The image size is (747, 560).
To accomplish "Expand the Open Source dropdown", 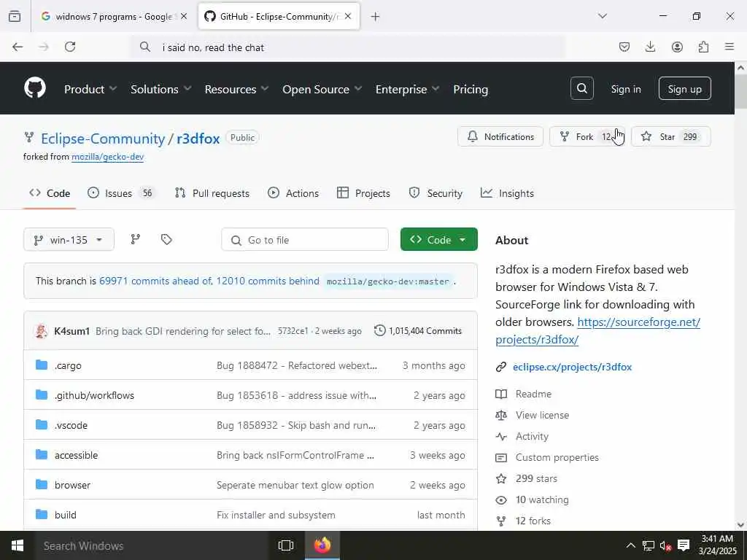I will (322, 89).
